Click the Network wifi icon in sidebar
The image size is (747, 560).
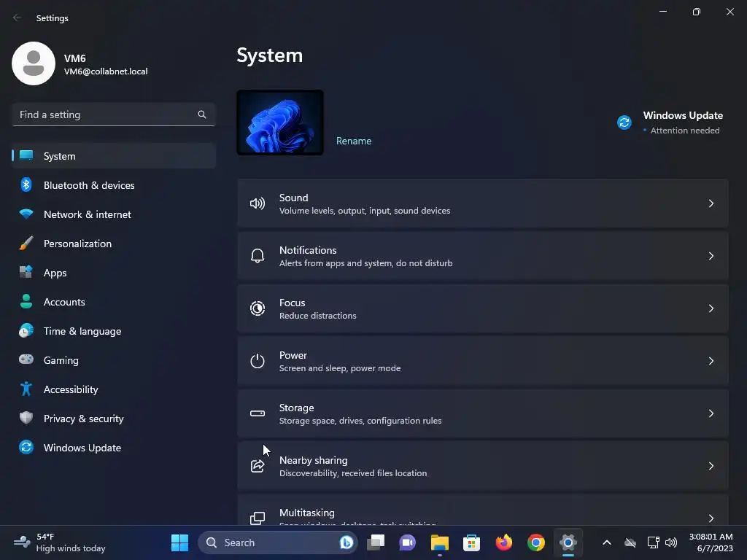pos(26,214)
